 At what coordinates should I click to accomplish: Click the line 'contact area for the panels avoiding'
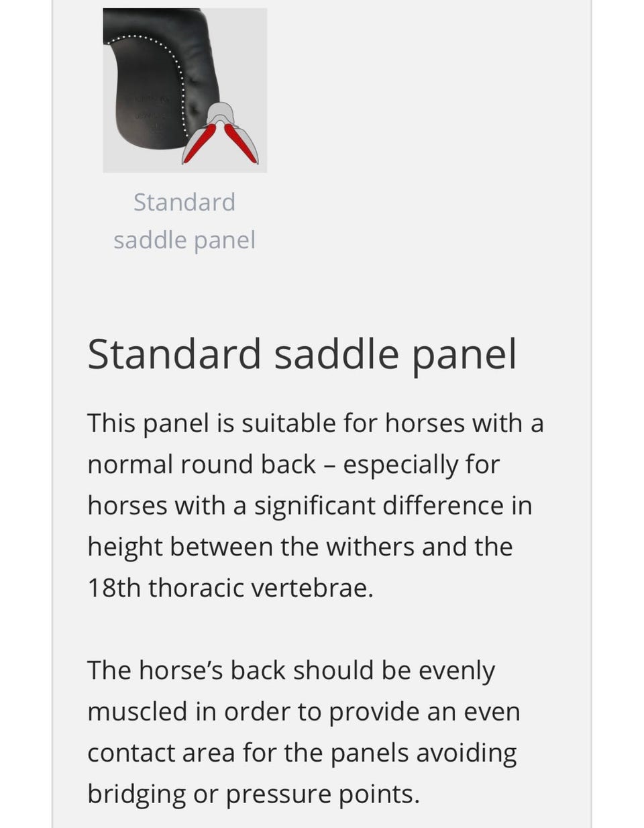pyautogui.click(x=302, y=753)
